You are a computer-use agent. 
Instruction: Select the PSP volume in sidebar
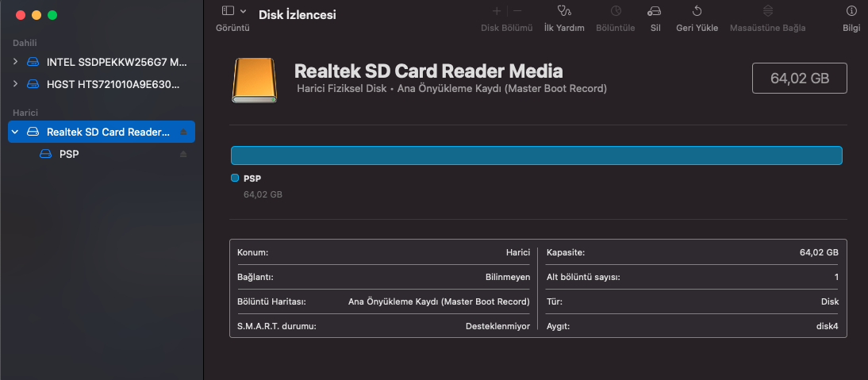(69, 154)
